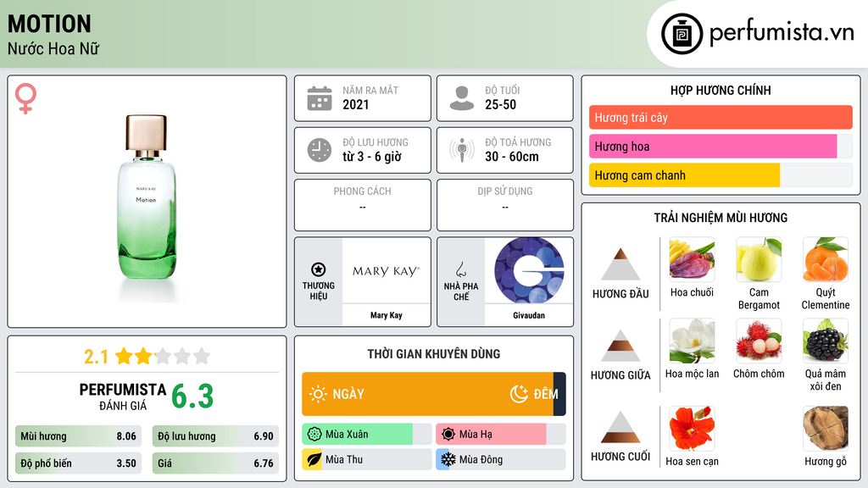This screenshot has width=868, height=488.
Task: Click the fifth grey rating star
Action: pyautogui.click(x=202, y=356)
